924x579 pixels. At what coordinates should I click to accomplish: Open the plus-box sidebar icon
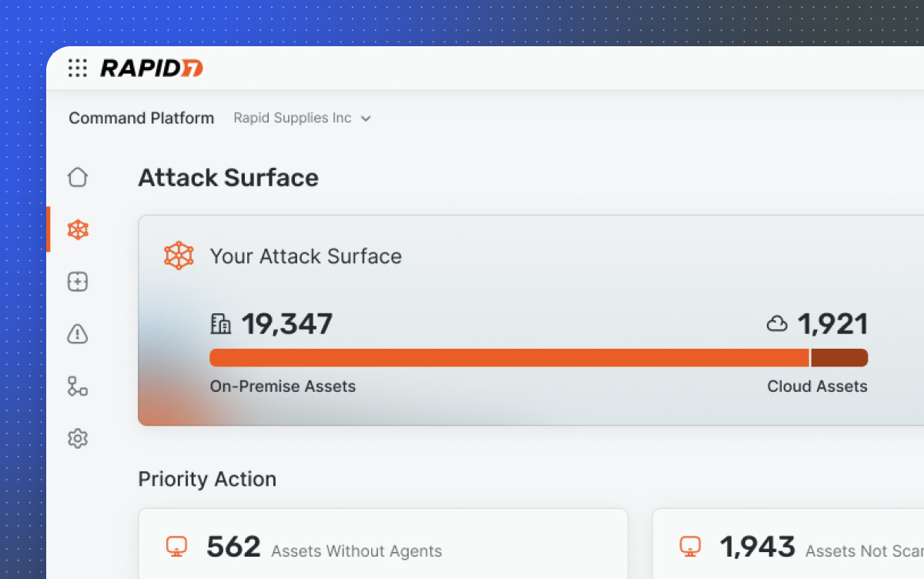(78, 282)
